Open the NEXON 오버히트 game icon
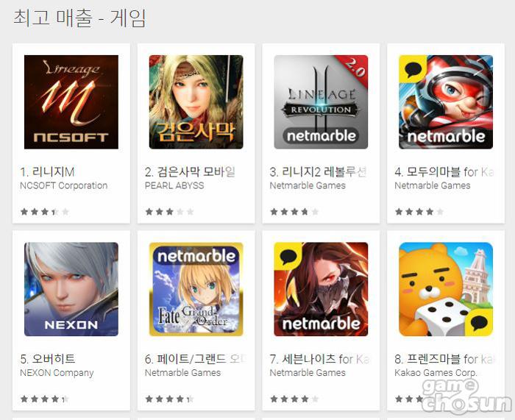This screenshot has width=515, height=420. pyautogui.click(x=71, y=289)
